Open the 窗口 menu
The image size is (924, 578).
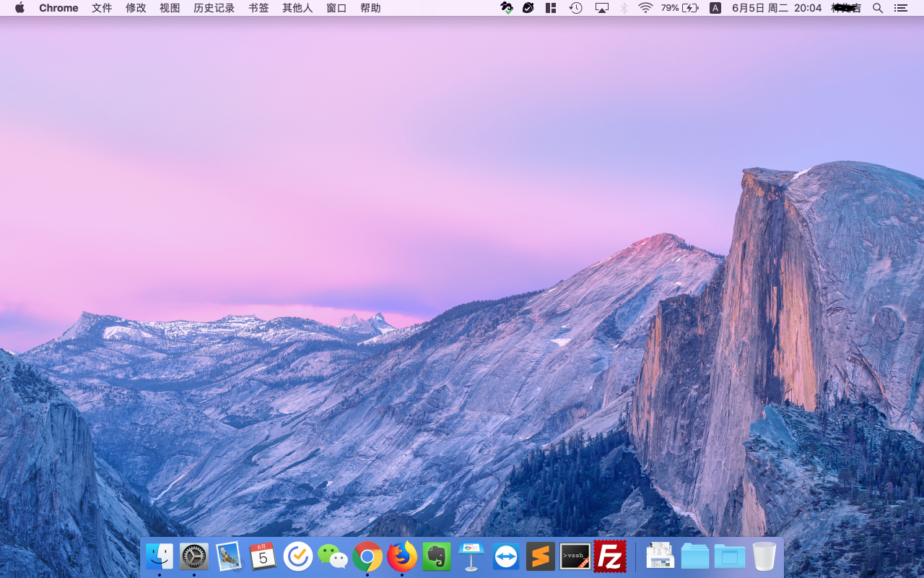pyautogui.click(x=336, y=8)
